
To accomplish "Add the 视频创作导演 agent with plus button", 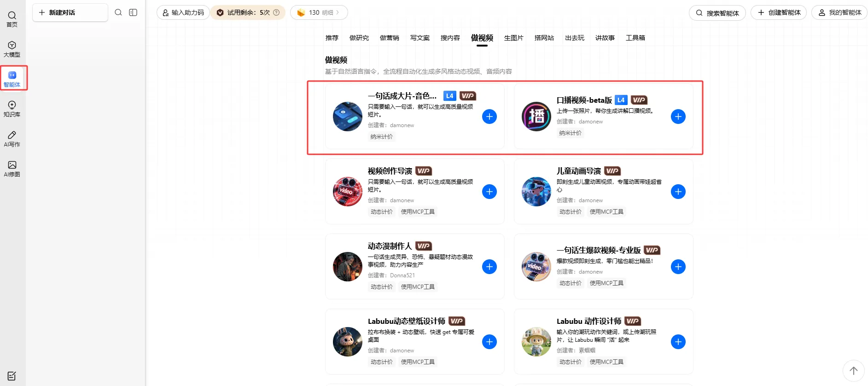I will [489, 192].
